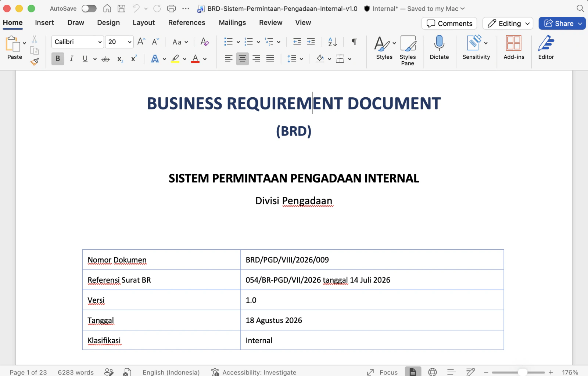Open the Layout tab

pyautogui.click(x=144, y=23)
